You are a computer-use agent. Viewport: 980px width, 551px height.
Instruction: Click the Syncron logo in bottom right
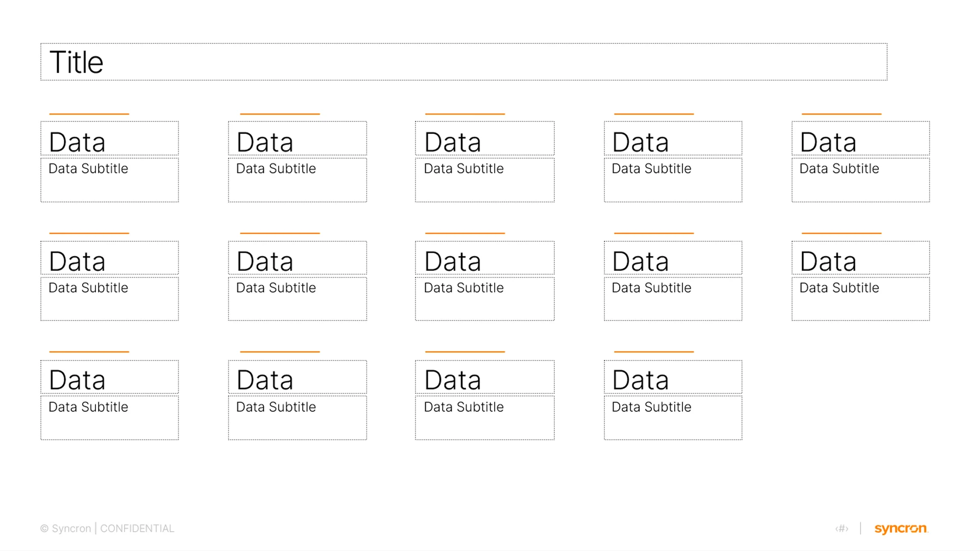[x=900, y=529]
